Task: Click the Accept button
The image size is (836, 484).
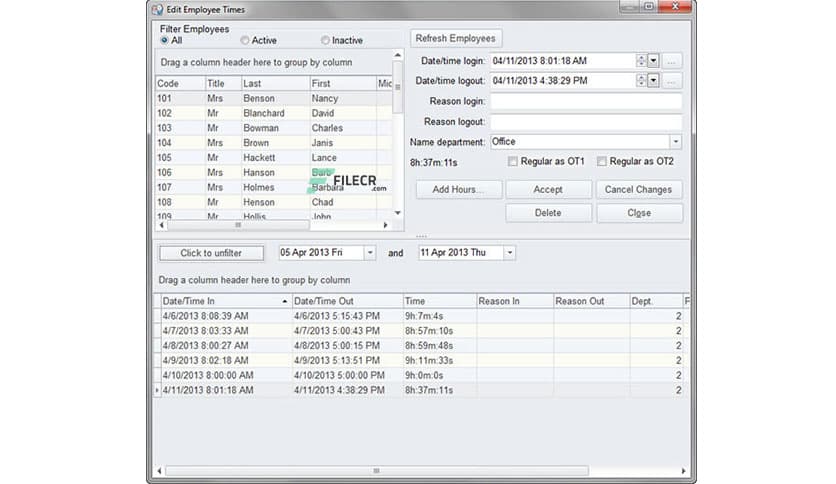Action: tap(548, 189)
